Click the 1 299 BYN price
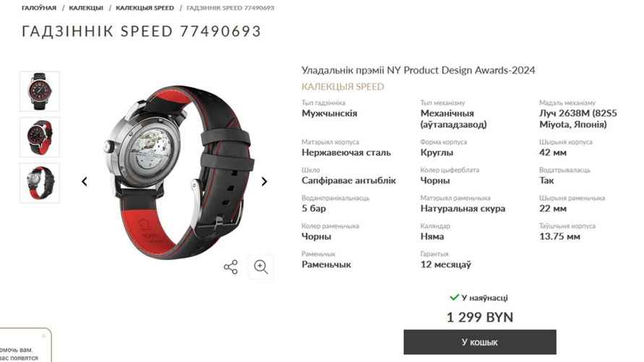Screen dimensions: 644x362 click(x=480, y=317)
